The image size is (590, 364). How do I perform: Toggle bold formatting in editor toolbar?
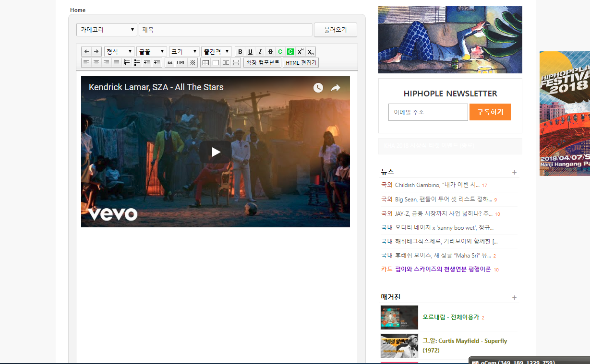[240, 52]
